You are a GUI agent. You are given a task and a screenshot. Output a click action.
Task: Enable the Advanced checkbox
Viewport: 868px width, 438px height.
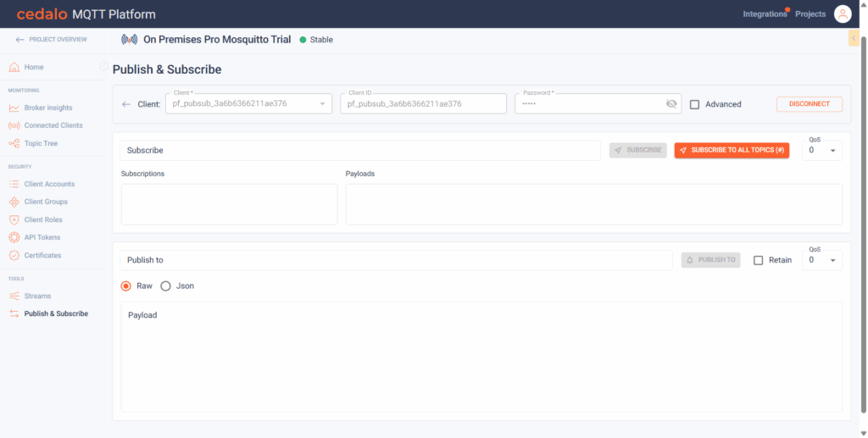695,104
